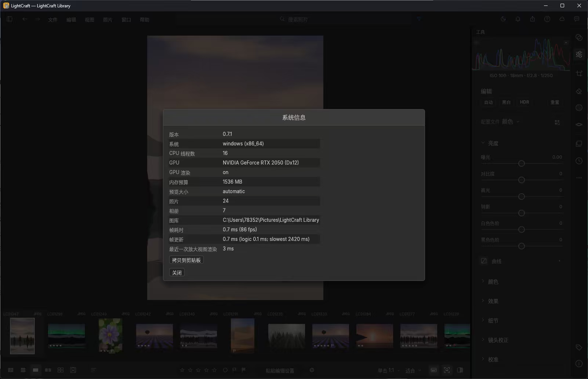The image size is (588, 379).
Task: Open the versions stacked-squares icon
Action: (x=579, y=144)
